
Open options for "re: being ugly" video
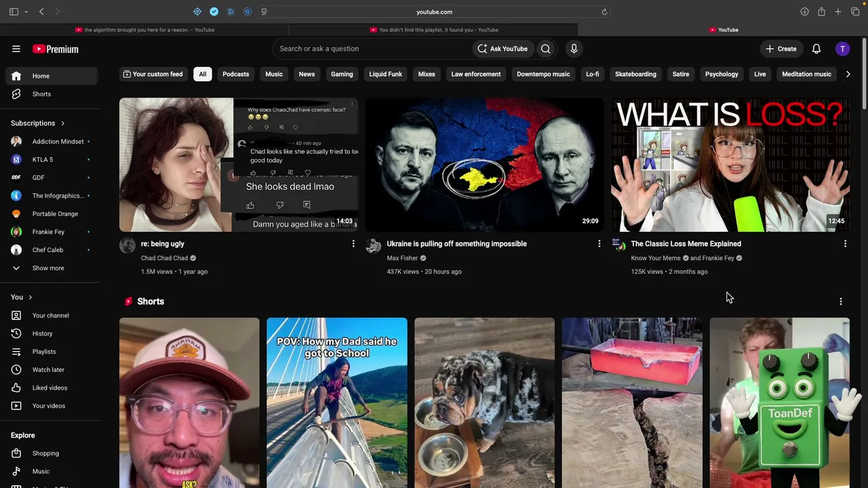[353, 243]
